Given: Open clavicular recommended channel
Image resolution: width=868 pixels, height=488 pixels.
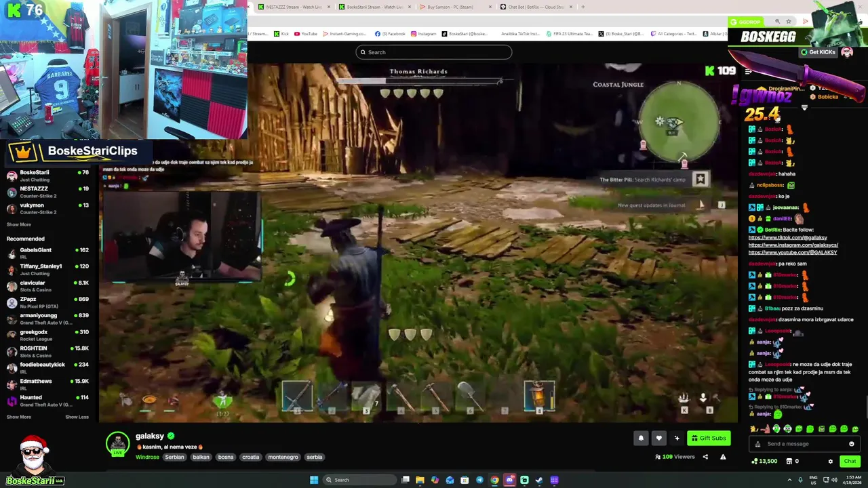Looking at the screenshot, I should tap(47, 285).
